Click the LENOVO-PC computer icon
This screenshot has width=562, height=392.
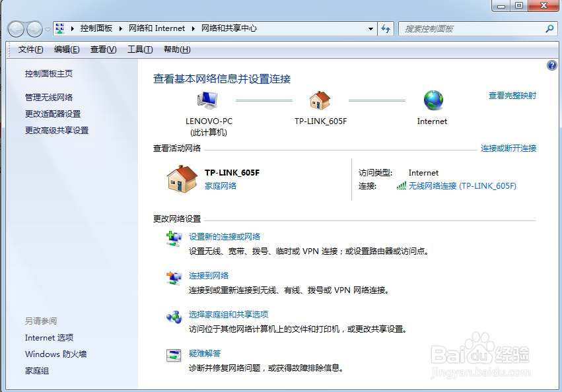207,100
